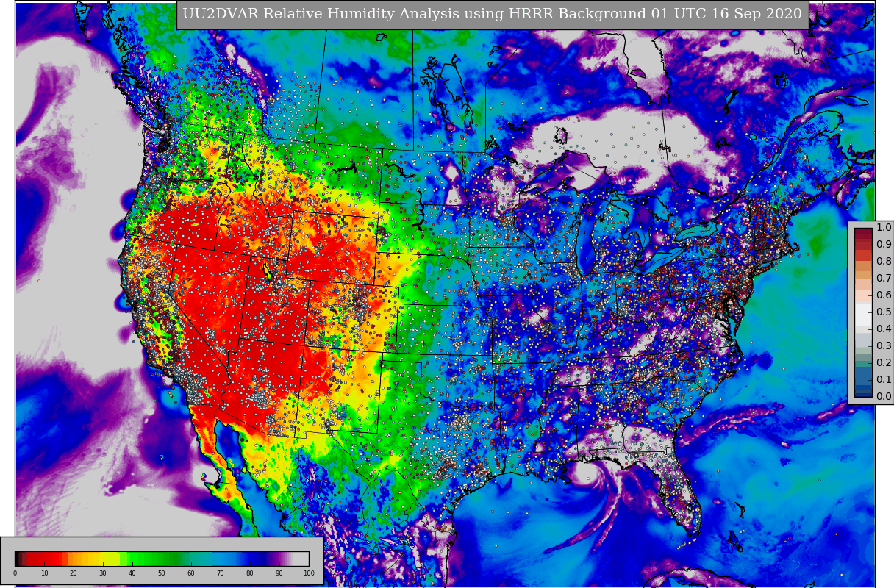Click the 10 tick on humidity colorbar
The height and width of the screenshot is (588, 894).
pos(44,573)
